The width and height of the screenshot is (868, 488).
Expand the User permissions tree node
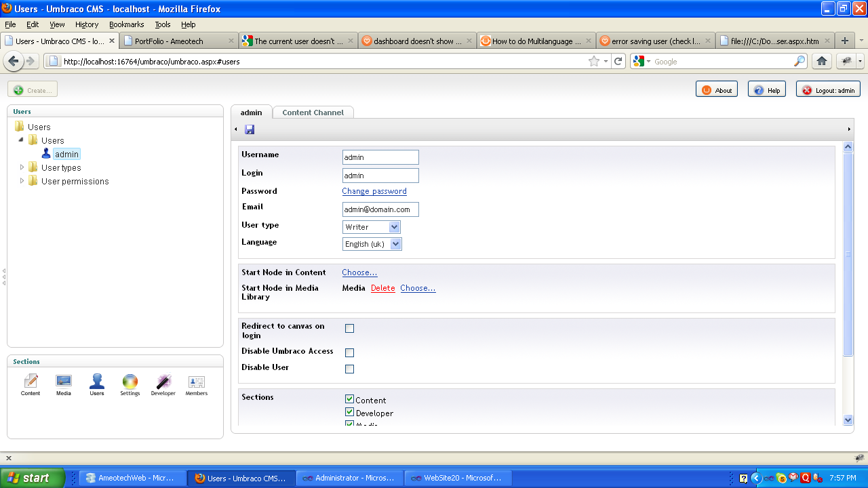[22, 181]
